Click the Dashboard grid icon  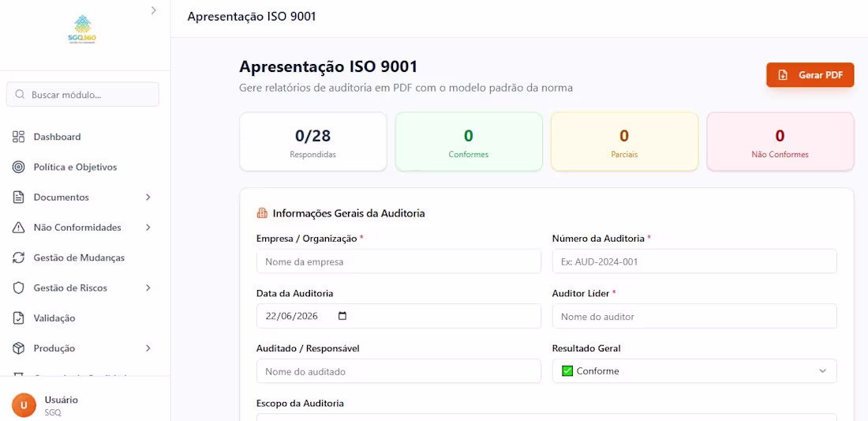[x=19, y=137]
